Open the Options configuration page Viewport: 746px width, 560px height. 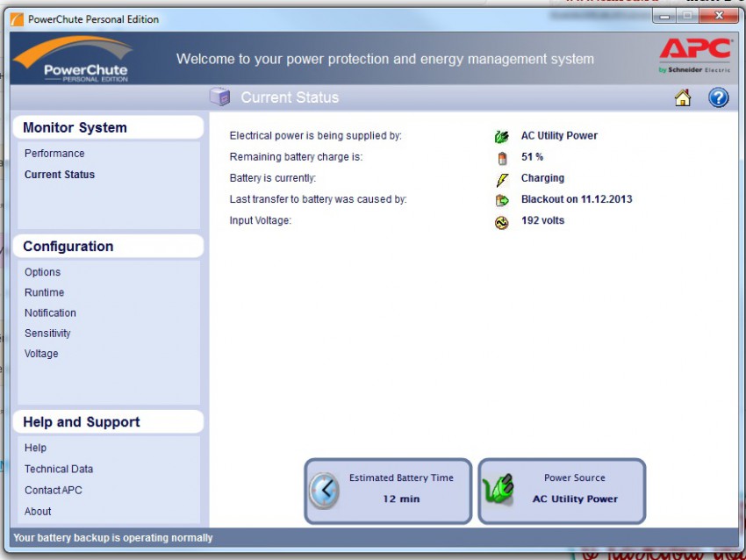point(42,272)
